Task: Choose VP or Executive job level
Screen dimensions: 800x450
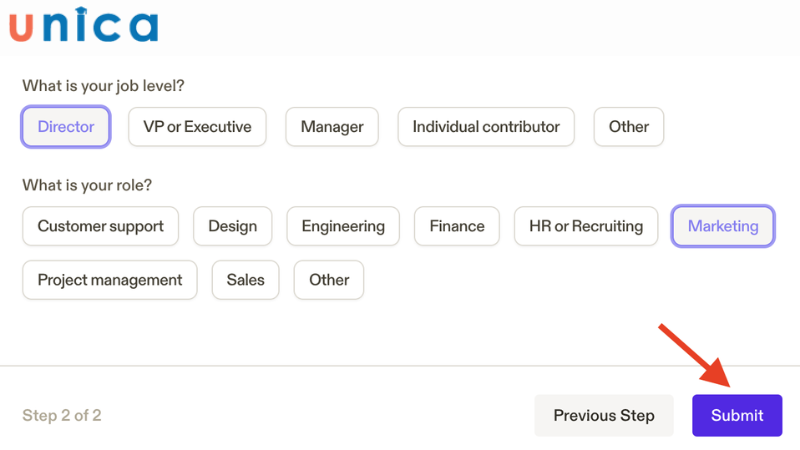Action: (197, 127)
